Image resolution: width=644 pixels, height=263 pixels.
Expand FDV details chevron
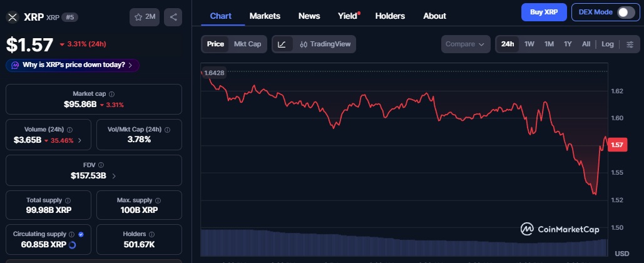114,176
